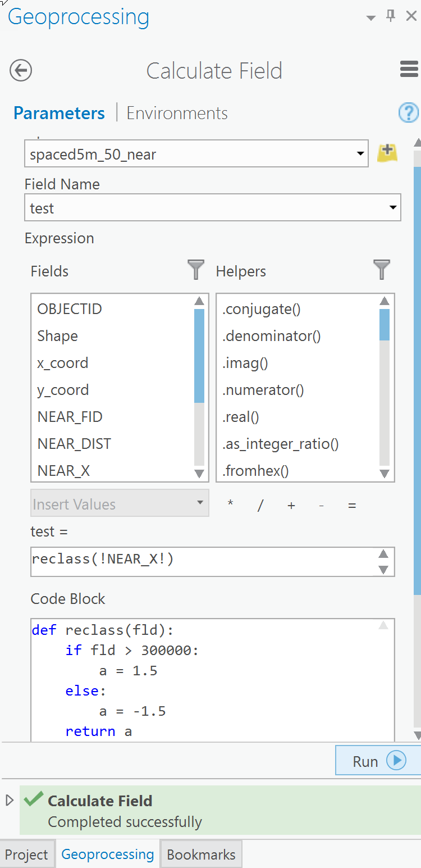This screenshot has width=421, height=868.
Task: Click the add data icon beside spaced5m_50_near
Action: point(388,153)
